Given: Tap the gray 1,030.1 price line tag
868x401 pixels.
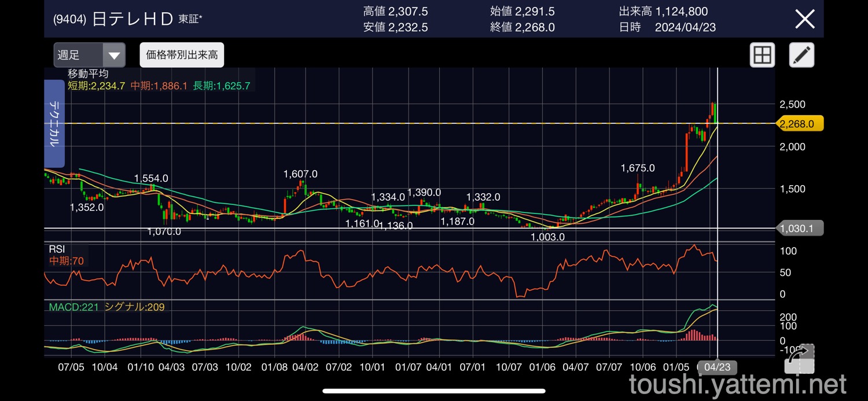Looking at the screenshot, I should point(799,229).
